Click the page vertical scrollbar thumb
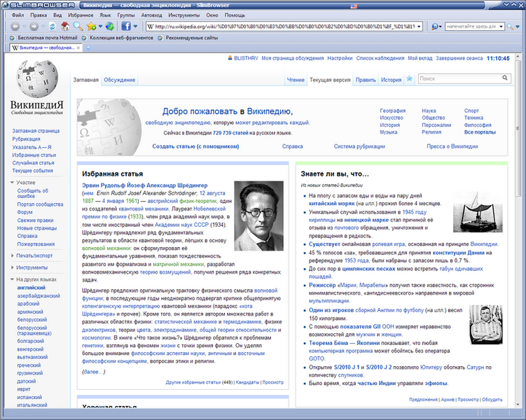 518,129
